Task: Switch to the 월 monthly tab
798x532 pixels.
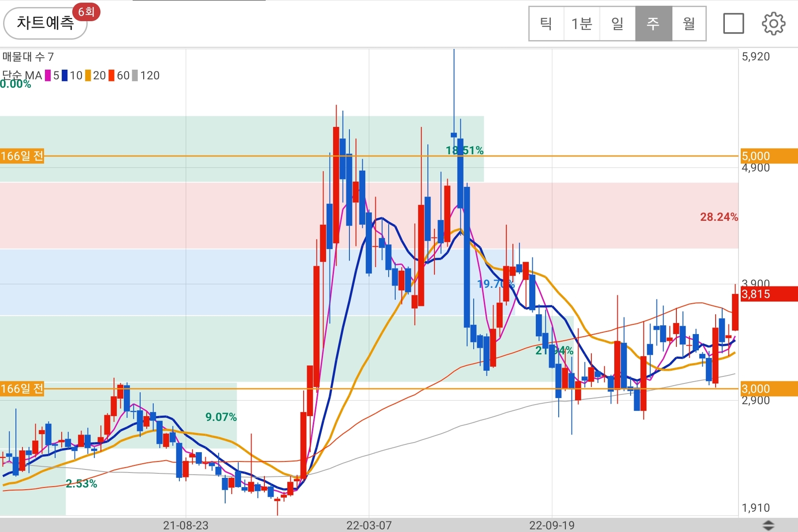Action: click(x=689, y=23)
